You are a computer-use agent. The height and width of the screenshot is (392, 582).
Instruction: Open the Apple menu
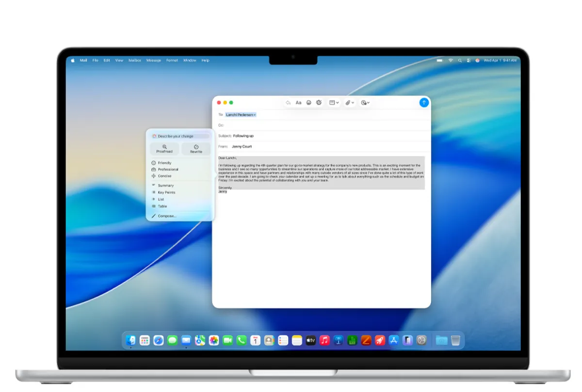click(73, 61)
